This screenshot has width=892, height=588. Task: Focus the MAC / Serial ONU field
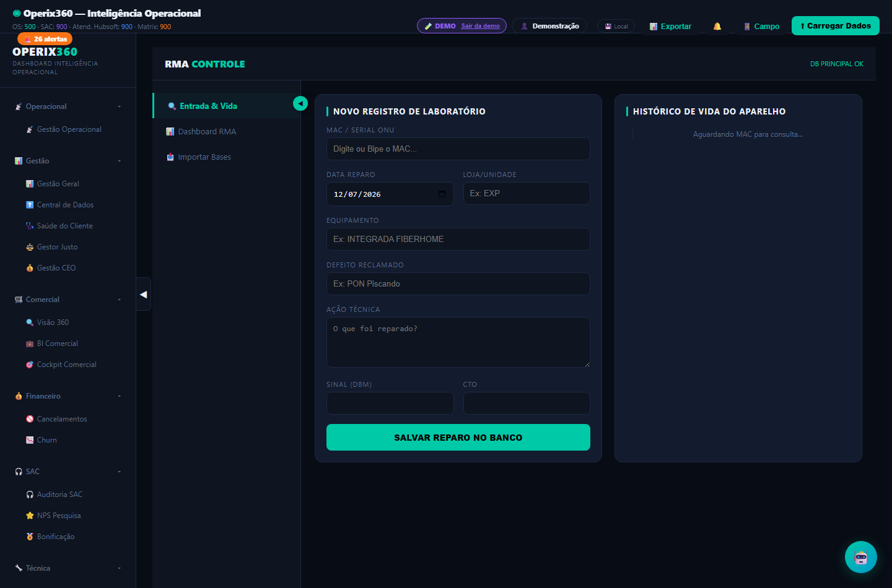coord(458,149)
